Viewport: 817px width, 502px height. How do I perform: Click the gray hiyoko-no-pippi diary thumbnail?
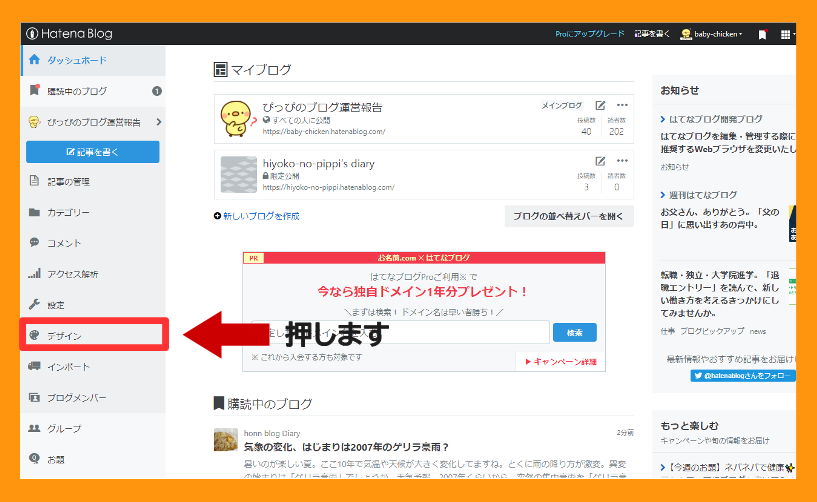pyautogui.click(x=239, y=175)
